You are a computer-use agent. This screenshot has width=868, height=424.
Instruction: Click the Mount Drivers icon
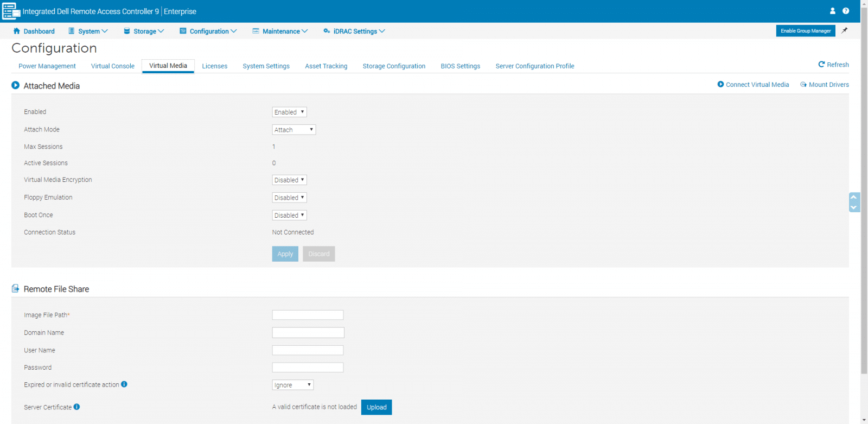803,84
